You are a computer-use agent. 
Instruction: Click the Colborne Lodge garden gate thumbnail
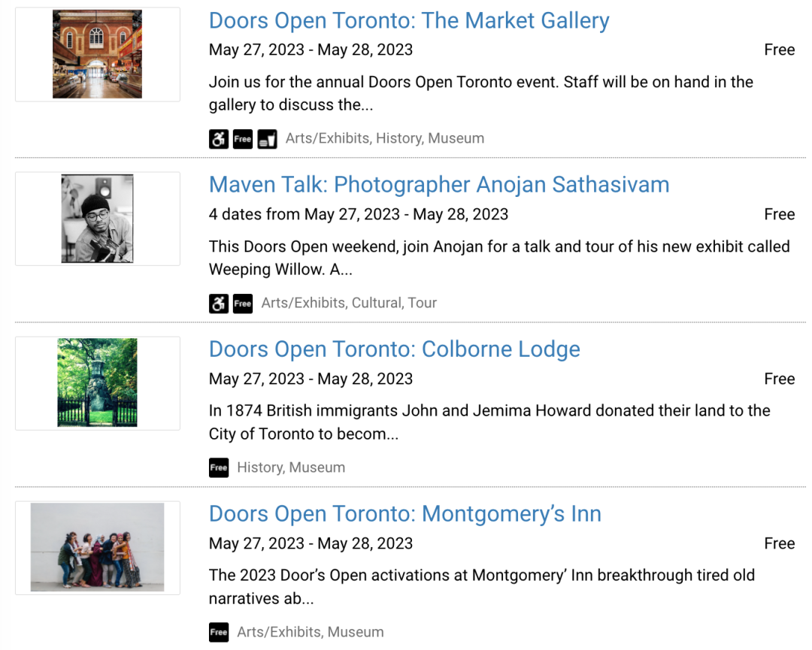pyautogui.click(x=97, y=382)
